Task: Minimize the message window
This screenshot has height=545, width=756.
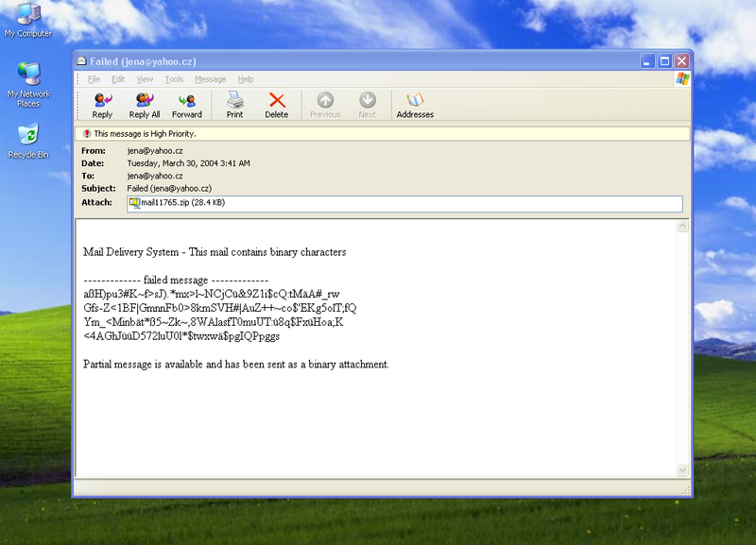Action: click(647, 61)
